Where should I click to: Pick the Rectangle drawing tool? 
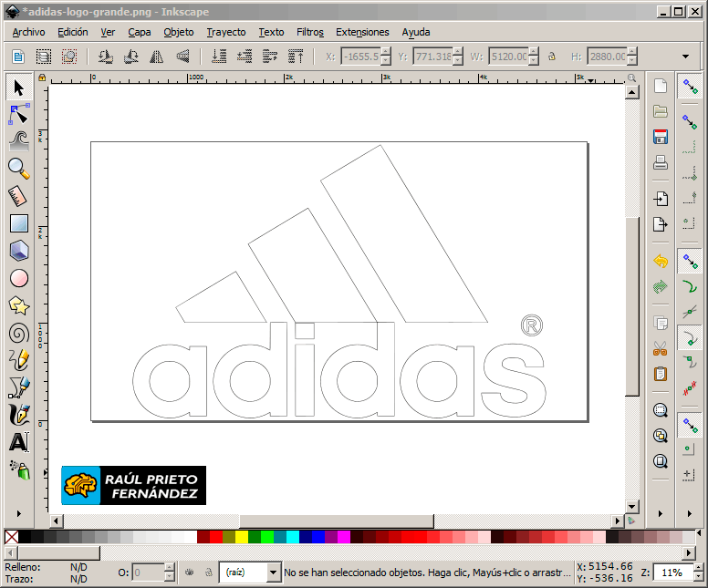[18, 223]
